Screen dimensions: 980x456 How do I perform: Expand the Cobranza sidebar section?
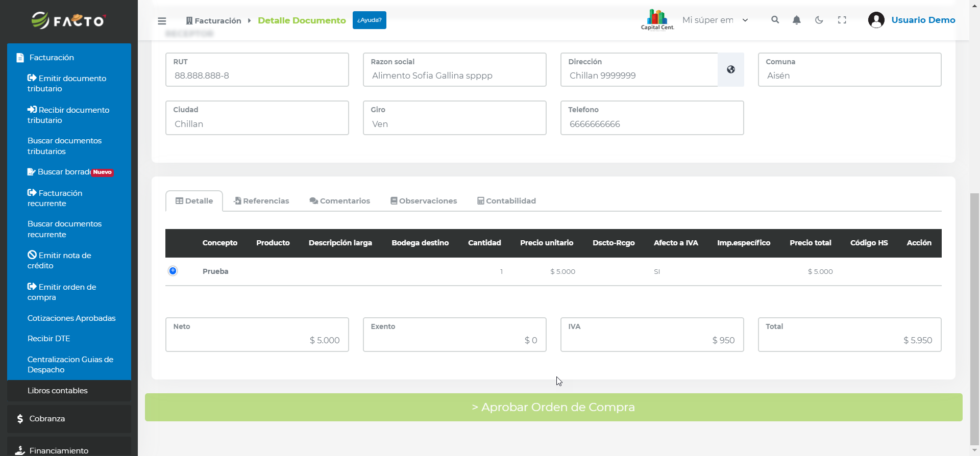point(47,419)
